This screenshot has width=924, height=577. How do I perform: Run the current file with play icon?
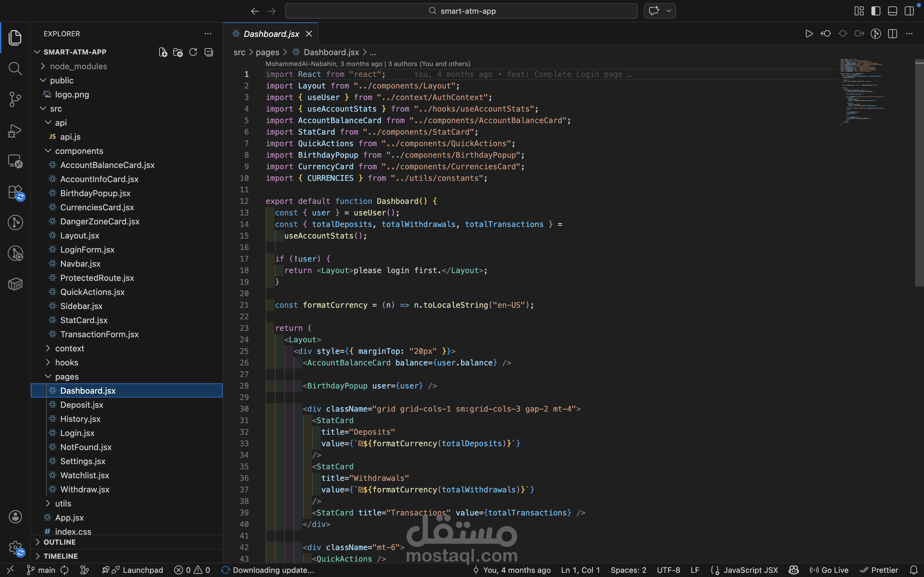[809, 34]
